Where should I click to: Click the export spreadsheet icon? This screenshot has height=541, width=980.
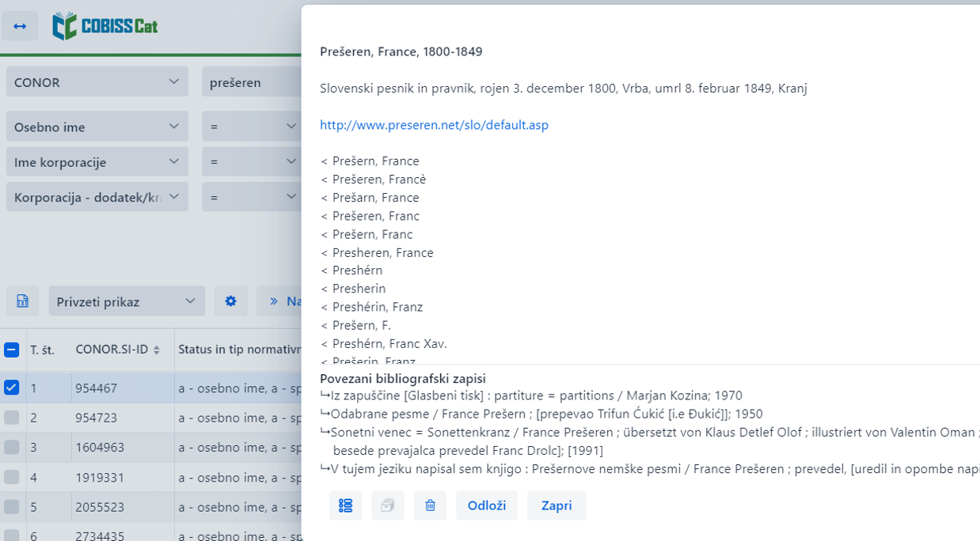point(22,301)
